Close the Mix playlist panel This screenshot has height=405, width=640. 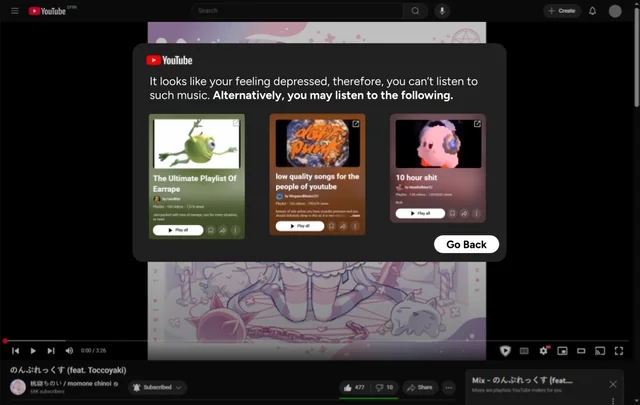point(613,384)
